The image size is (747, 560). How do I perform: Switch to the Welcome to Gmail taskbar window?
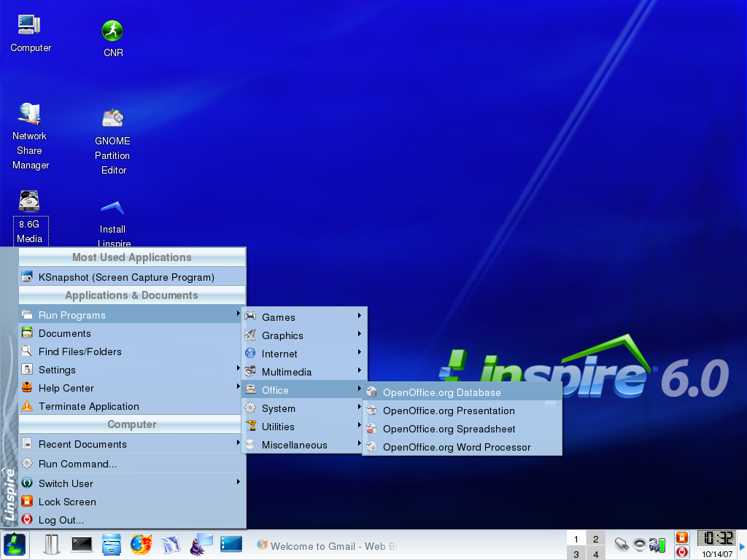pyautogui.click(x=327, y=545)
